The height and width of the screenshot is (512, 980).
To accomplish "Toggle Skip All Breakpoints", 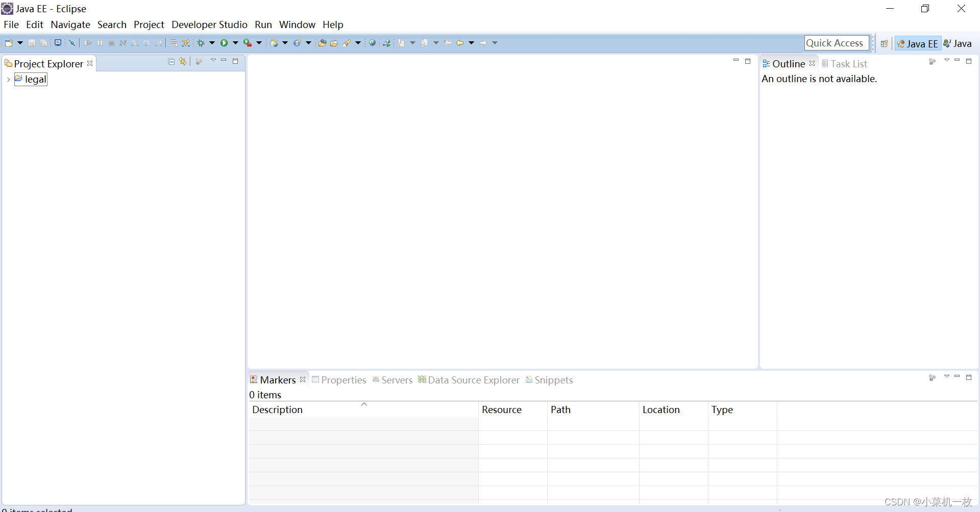I will point(72,43).
